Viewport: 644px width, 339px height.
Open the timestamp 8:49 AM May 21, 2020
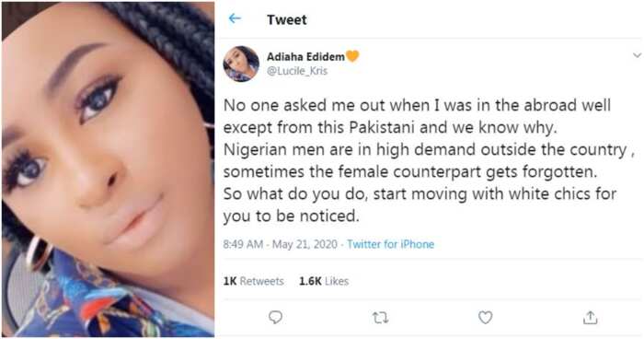pos(280,244)
